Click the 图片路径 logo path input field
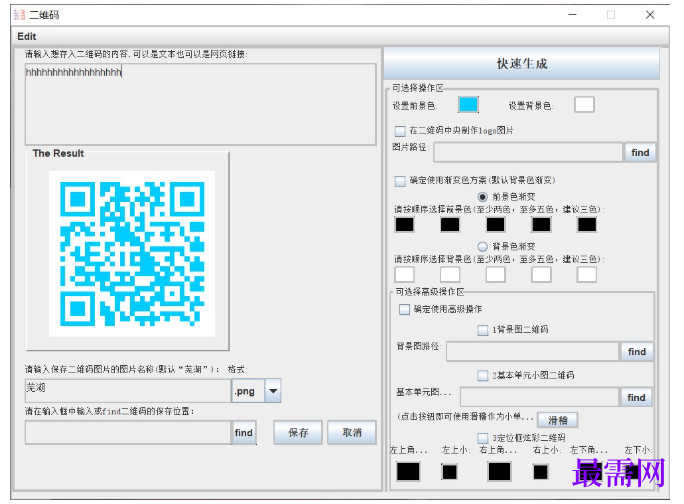 (x=528, y=152)
